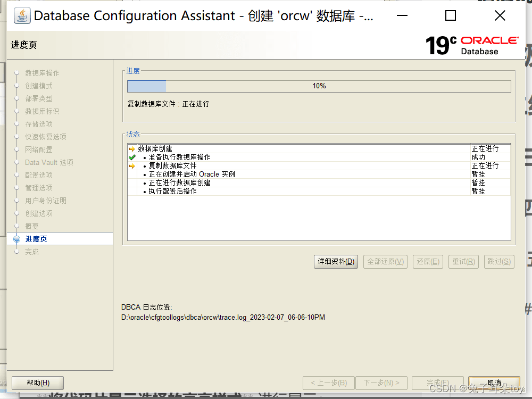Viewport: 532px width, 399px height.
Task: Click green checkmark beside 准备执行数据库操作
Action: (132, 157)
